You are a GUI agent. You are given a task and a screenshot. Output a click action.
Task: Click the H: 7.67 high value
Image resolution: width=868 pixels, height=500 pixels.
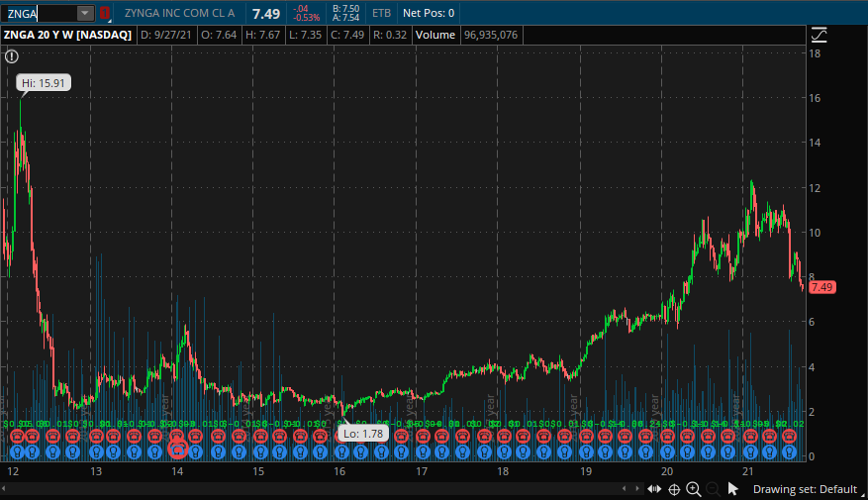click(263, 35)
